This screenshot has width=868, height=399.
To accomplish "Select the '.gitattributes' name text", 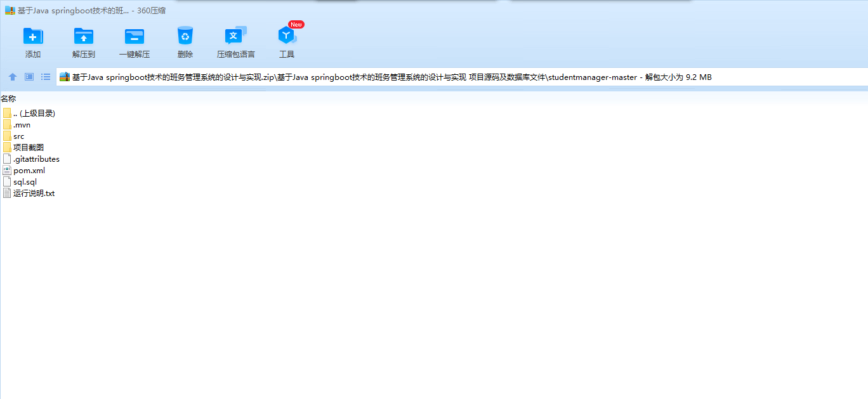I will pos(36,159).
